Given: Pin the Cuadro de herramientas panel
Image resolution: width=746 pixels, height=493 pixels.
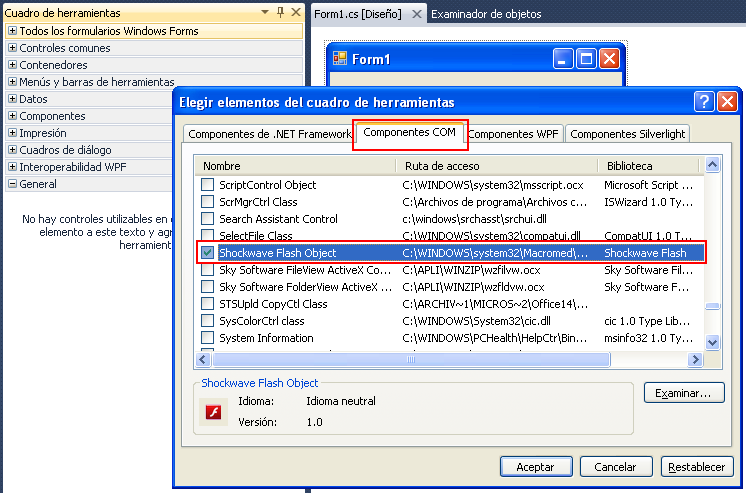Looking at the screenshot, I should [x=281, y=12].
